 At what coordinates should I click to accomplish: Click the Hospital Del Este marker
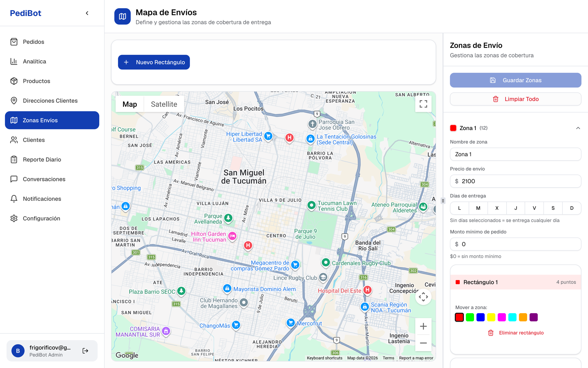click(367, 290)
